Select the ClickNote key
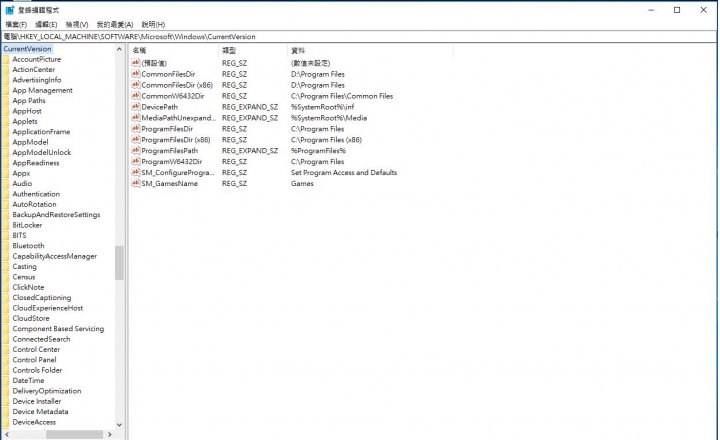The height and width of the screenshot is (440, 720). coord(28,287)
